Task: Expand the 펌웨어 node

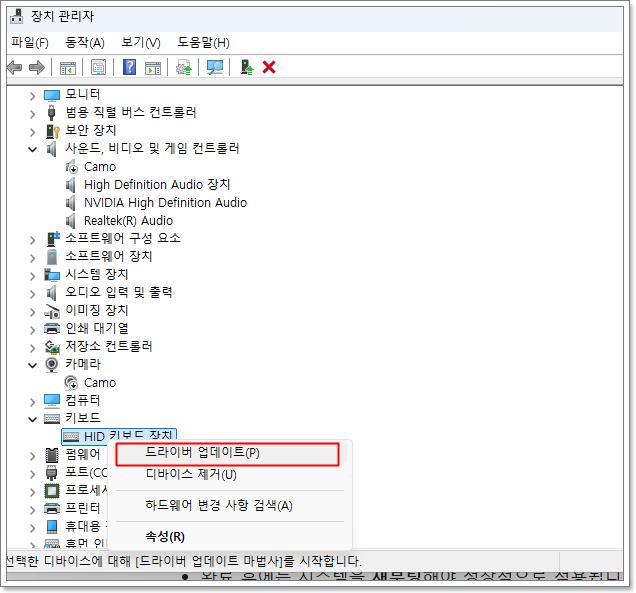Action: pos(32,456)
